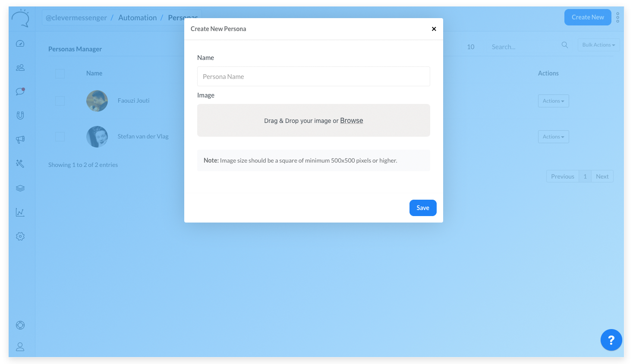Open the contacts people icon in sidebar
The height and width of the screenshot is (364, 633).
20,68
